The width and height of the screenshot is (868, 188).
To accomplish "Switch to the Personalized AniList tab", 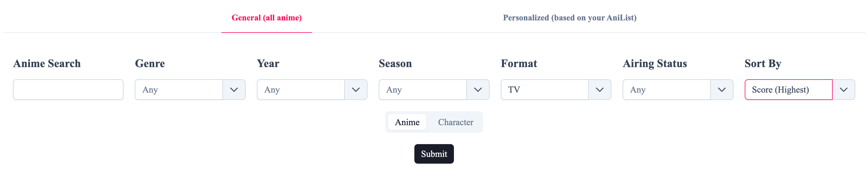I will click(x=570, y=18).
